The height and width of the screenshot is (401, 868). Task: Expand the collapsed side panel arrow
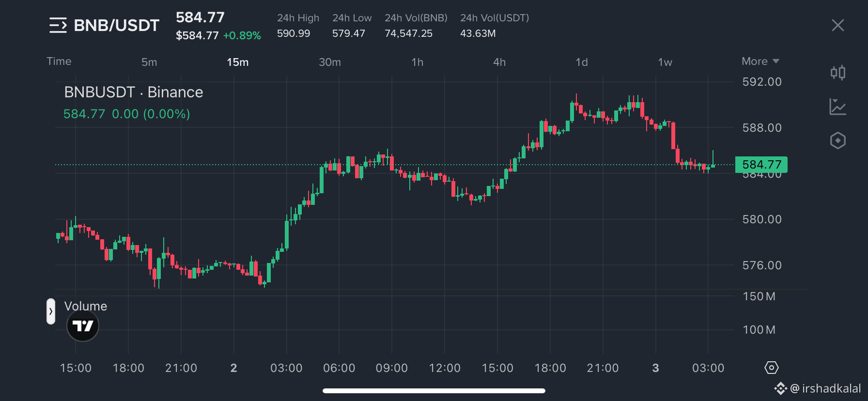coord(51,311)
